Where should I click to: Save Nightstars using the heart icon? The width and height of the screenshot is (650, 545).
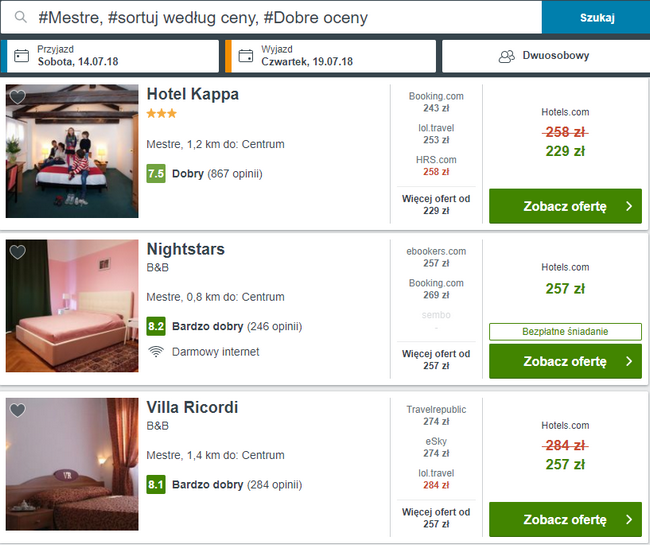[x=17, y=252]
